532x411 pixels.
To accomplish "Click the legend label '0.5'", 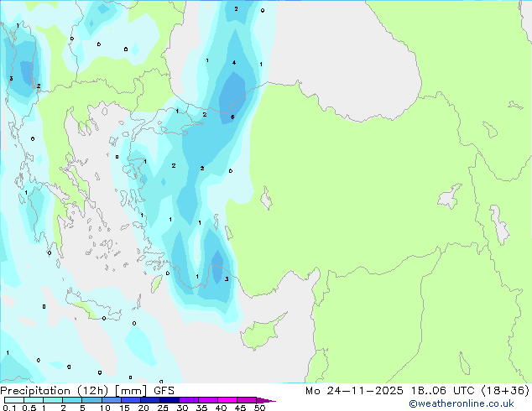I will (29, 408).
